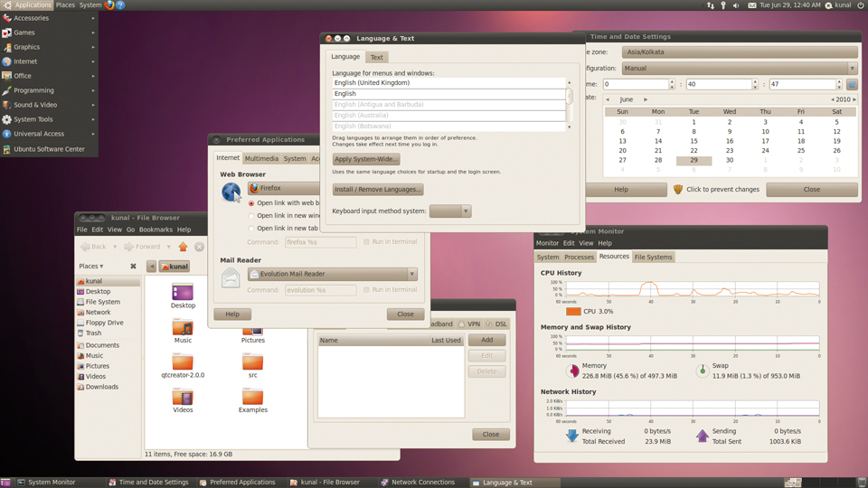Open Bookmarks menu in File Browser
This screenshot has height=488, width=868.
pyautogui.click(x=156, y=230)
